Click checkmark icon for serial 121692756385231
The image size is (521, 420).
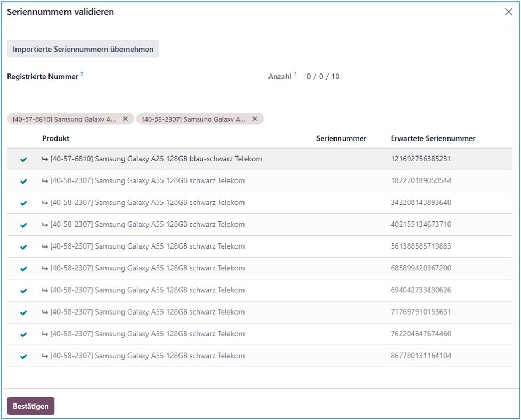point(23,159)
